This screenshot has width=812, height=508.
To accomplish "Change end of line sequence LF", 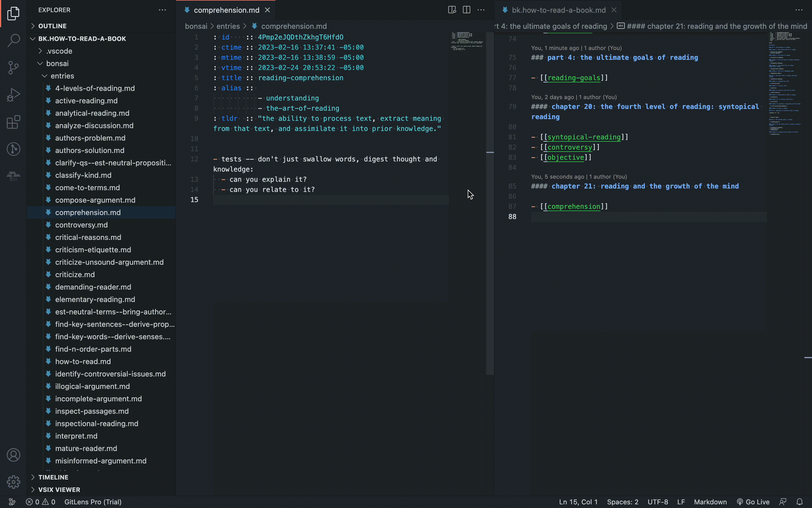I will [681, 502].
